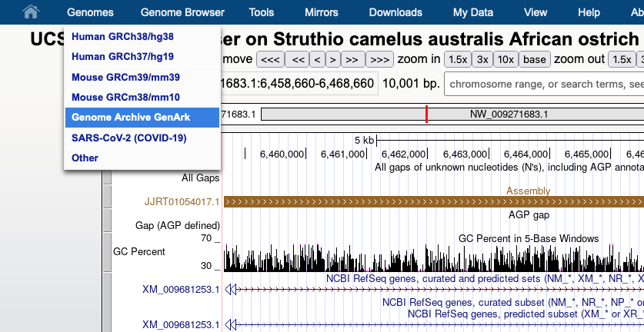Click XM_009681253.1 in the curated and predicted track
Image resolution: width=644 pixels, height=332 pixels.
[x=181, y=290]
